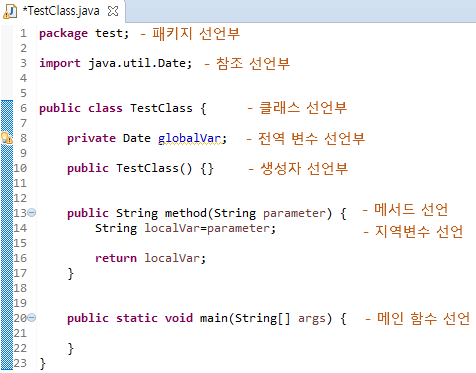This screenshot has width=476, height=373.
Task: Click line number 1 in gutter
Action: coord(23,33)
